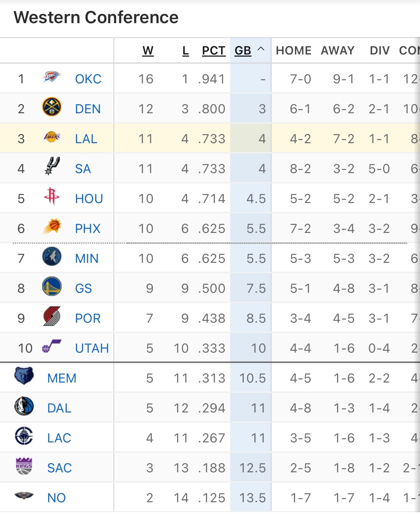Sort standings by PCT column
Image resolution: width=420 pixels, height=514 pixels.
point(213,51)
